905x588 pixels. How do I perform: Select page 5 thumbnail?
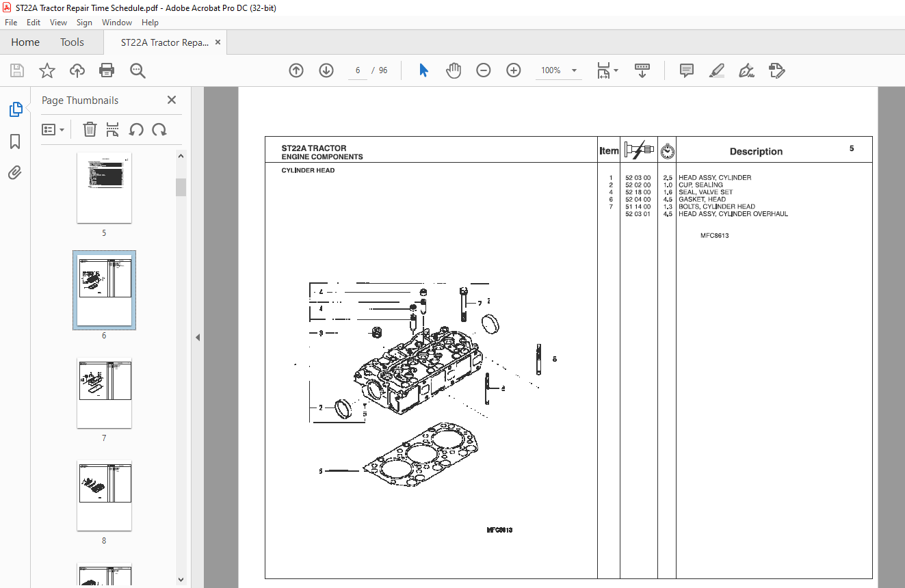[104, 187]
